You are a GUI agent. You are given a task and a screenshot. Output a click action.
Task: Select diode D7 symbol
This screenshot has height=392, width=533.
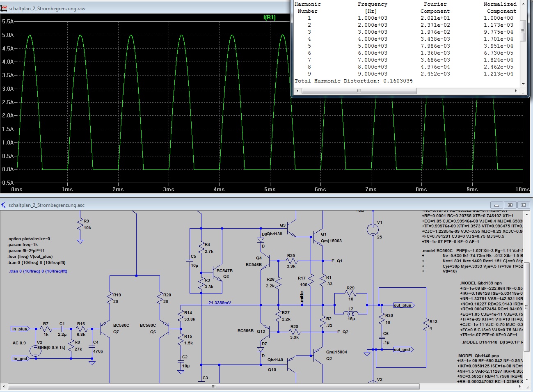(261, 350)
